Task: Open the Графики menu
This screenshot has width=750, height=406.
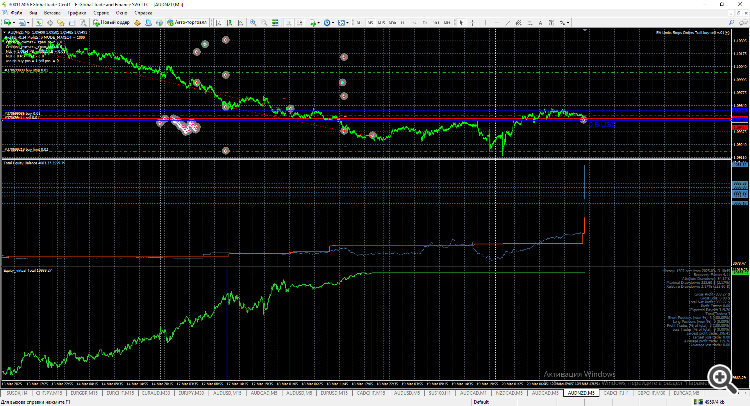Action: [77, 13]
